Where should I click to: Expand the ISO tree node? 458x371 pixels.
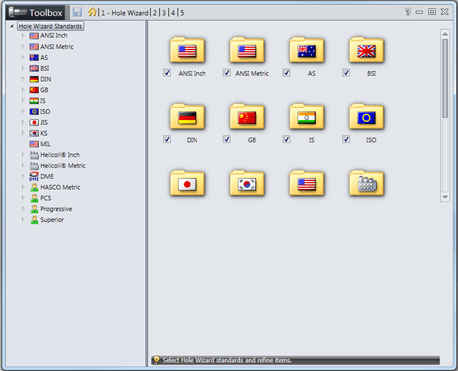coord(23,111)
